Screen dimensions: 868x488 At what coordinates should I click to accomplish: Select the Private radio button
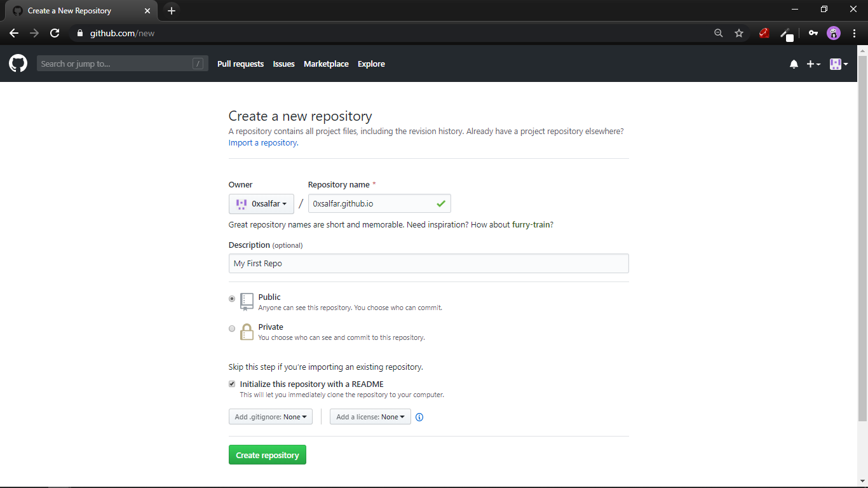point(232,329)
